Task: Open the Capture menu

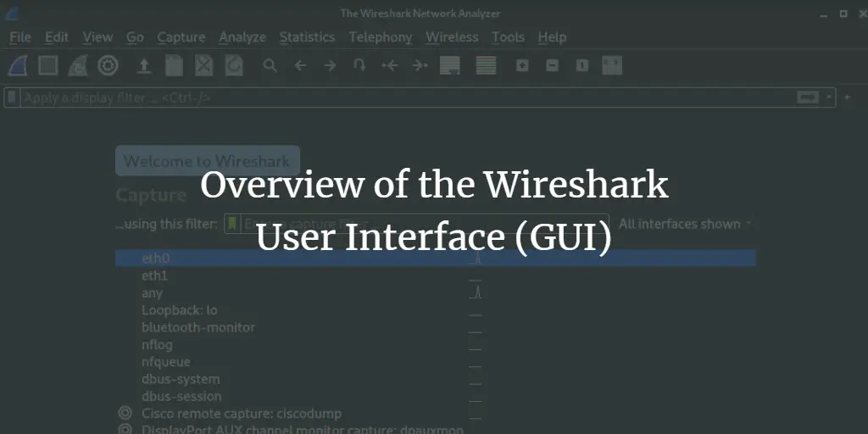Action: click(x=181, y=37)
